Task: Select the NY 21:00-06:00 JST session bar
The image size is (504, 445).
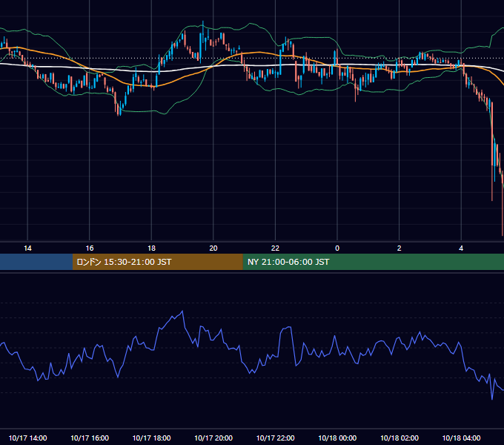Action: pyautogui.click(x=373, y=262)
